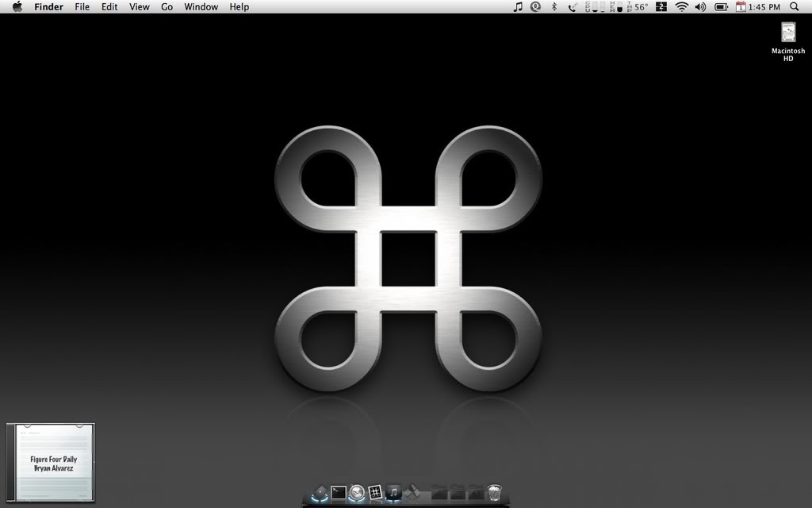The width and height of the screenshot is (812, 508).
Task: Click the 1:45 PM clock
Action: pos(764,6)
